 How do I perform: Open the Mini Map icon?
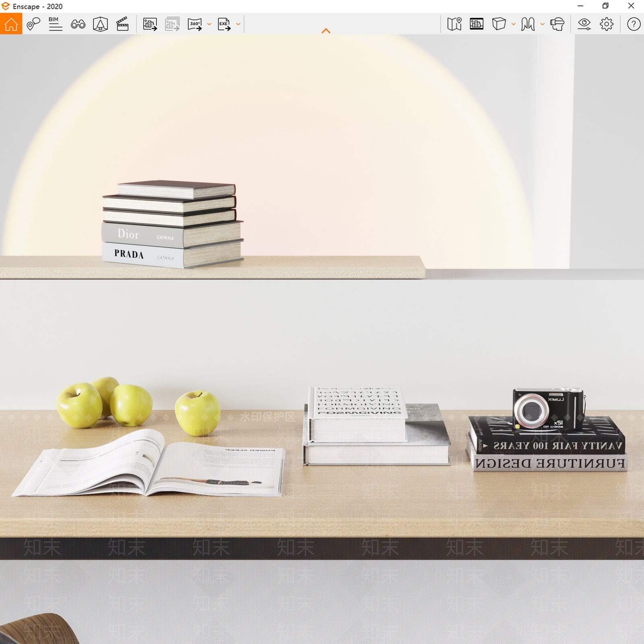tap(454, 24)
